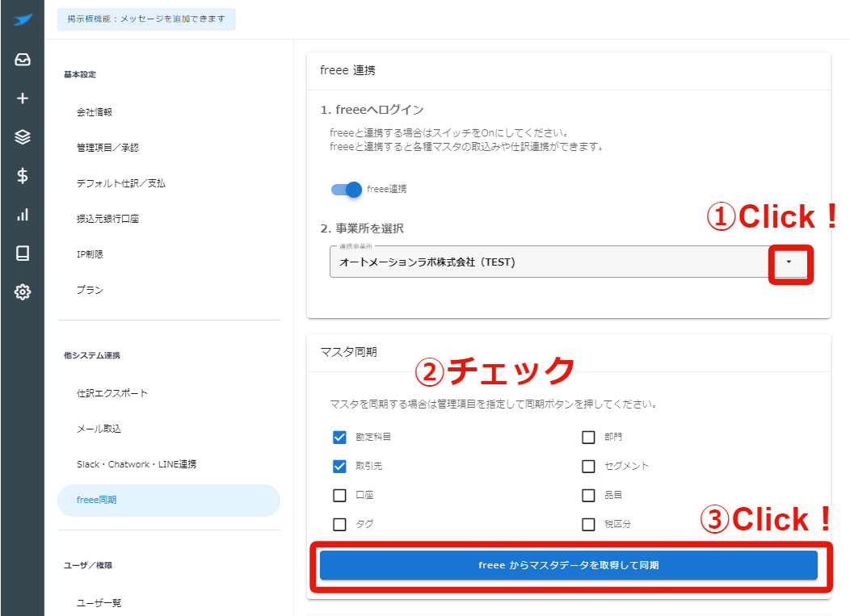850x616 pixels.
Task: Open Slack・Chatwork・LINE連携 menu item
Action: point(137,464)
